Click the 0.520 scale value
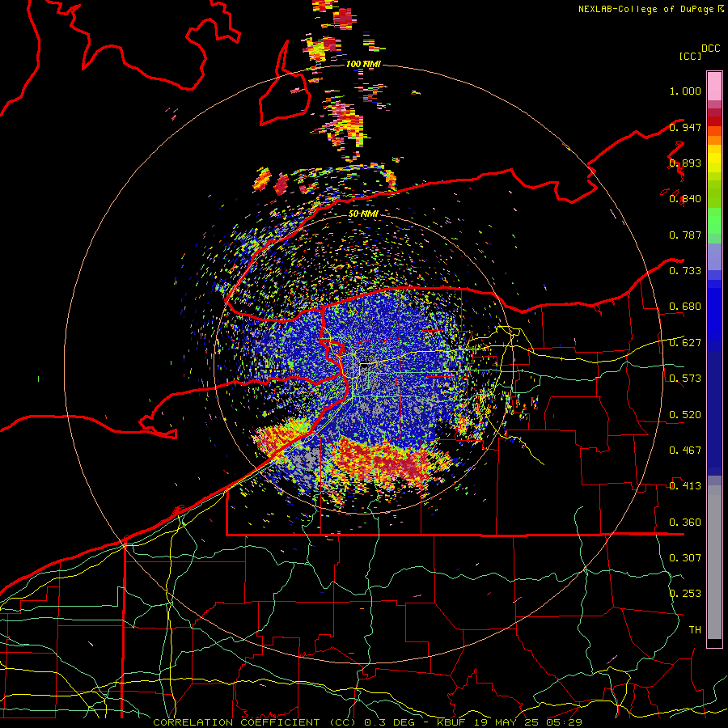Image resolution: width=728 pixels, height=728 pixels. tap(685, 415)
